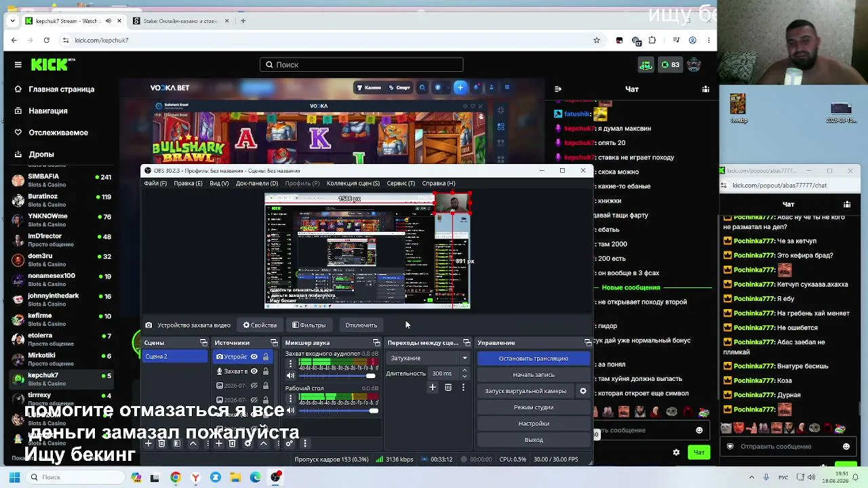Image resolution: width=868 pixels, height=488 pixels.
Task: Remove the current scene transition
Action: click(x=448, y=387)
